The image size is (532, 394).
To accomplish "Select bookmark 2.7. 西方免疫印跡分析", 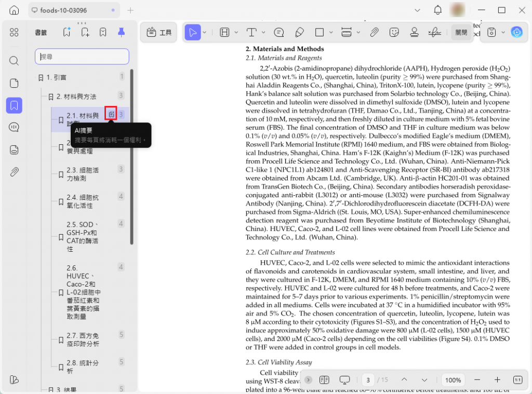I will pos(90,339).
